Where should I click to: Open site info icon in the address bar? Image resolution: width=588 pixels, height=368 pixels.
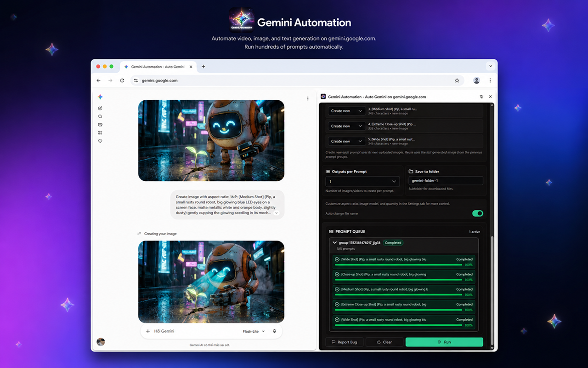pyautogui.click(x=136, y=80)
